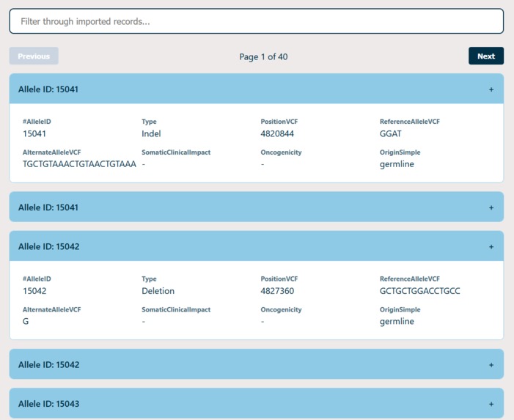
Task: Select the reference allele GCTGCTGGACCTGCC
Action: [419, 291]
